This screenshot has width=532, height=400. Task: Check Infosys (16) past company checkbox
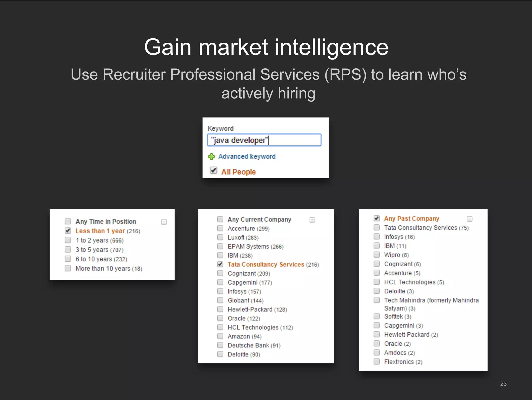click(x=377, y=236)
